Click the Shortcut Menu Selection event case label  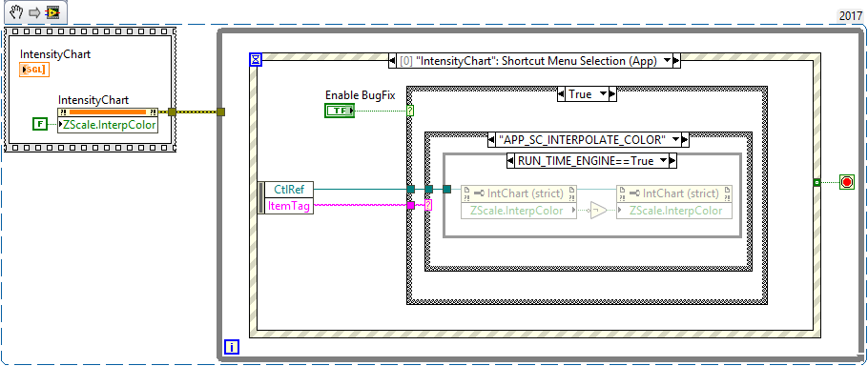[528, 61]
